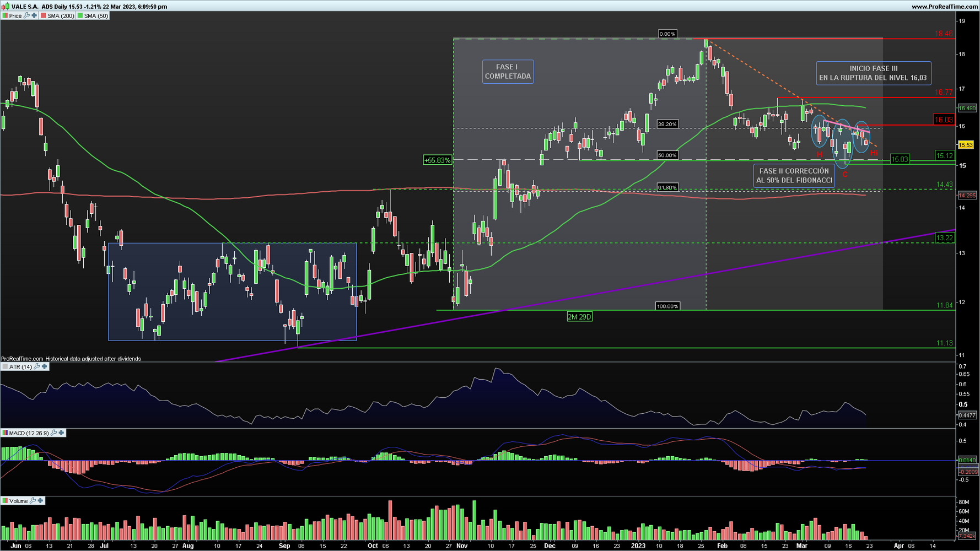Click the boxed red 16.03 level label
Viewport: 980px width, 551px height.
pos(944,120)
